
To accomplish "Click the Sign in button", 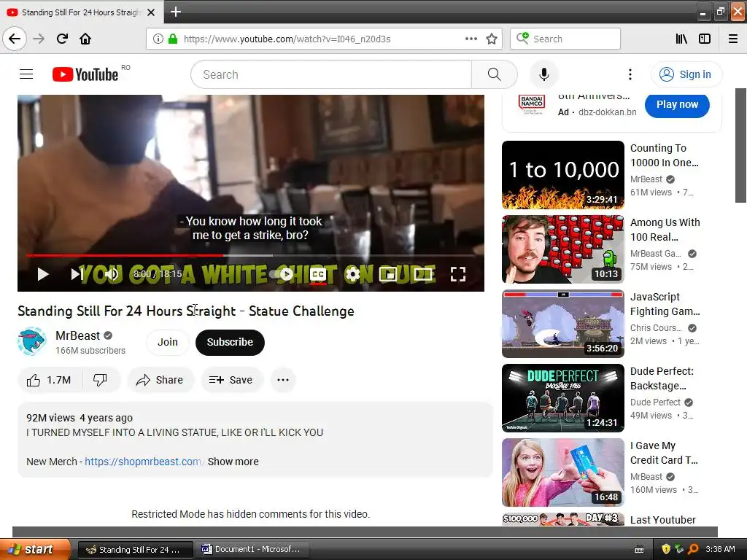I will point(686,74).
